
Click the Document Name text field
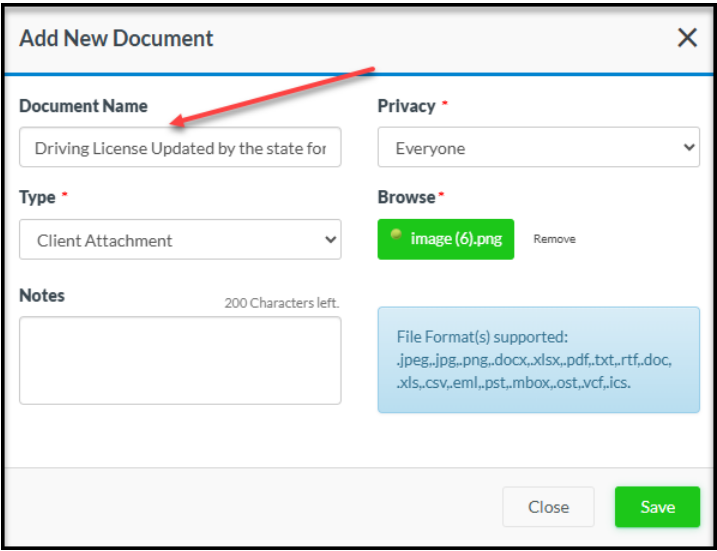click(180, 148)
